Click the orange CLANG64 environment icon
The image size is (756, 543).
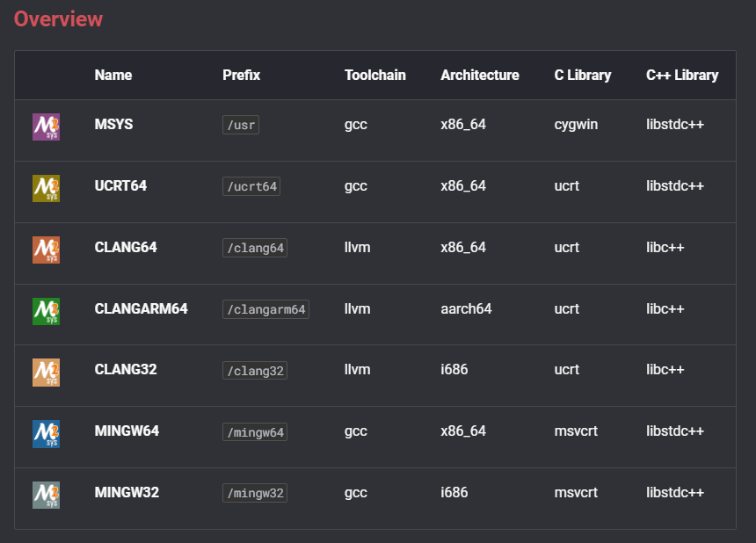[46, 250]
